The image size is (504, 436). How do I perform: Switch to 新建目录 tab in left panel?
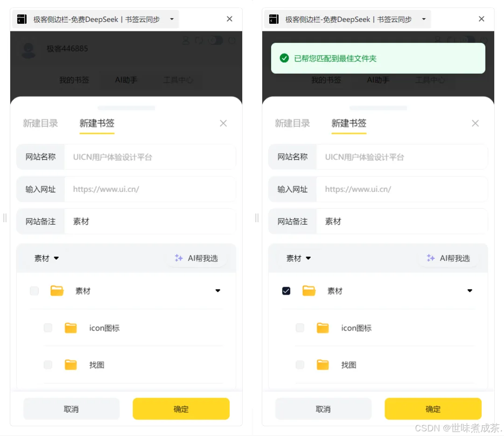pos(41,123)
